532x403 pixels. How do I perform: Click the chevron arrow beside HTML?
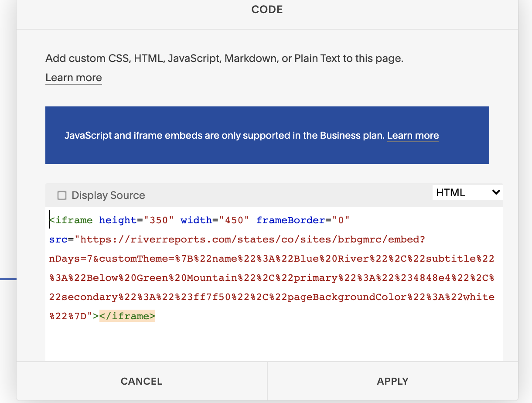(x=496, y=192)
